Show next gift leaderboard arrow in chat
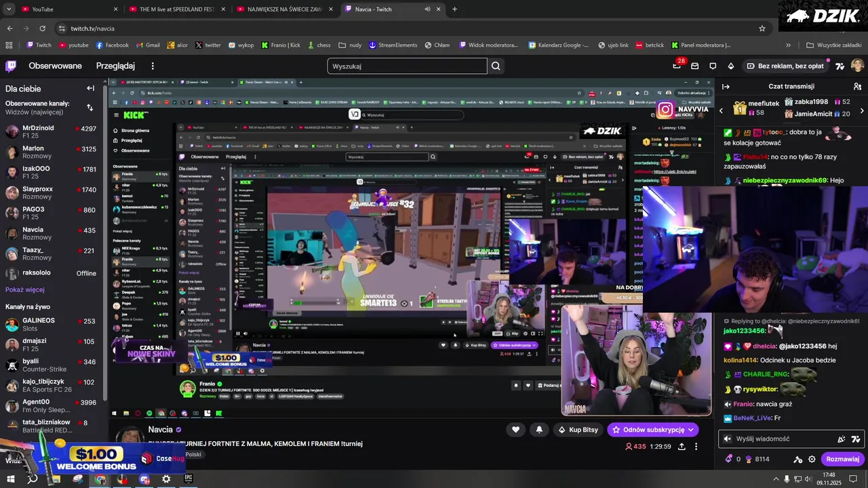Screen dimensions: 868x488 click(x=862, y=110)
